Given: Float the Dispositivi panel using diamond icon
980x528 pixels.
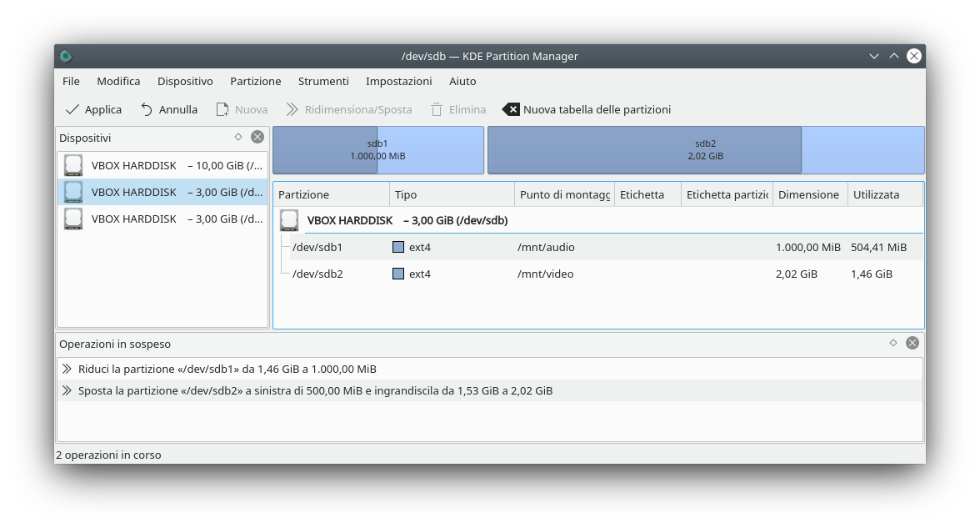Looking at the screenshot, I should click(x=238, y=137).
